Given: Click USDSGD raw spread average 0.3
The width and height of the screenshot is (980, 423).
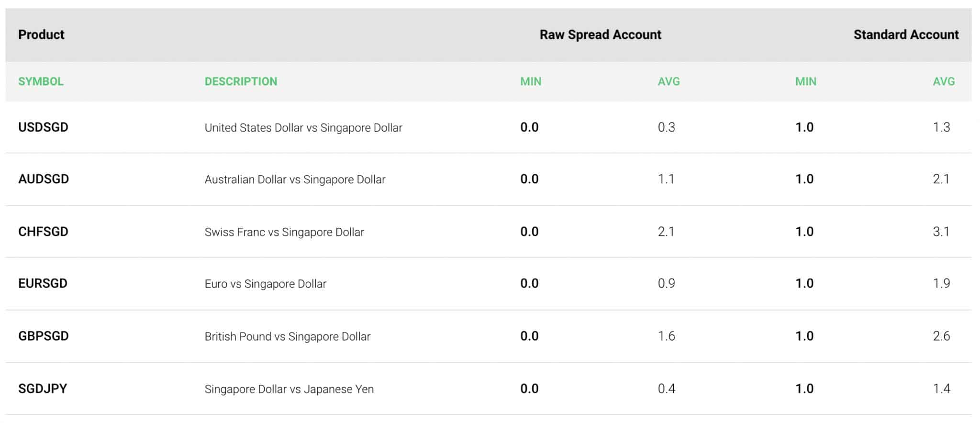Looking at the screenshot, I should pos(667,127).
